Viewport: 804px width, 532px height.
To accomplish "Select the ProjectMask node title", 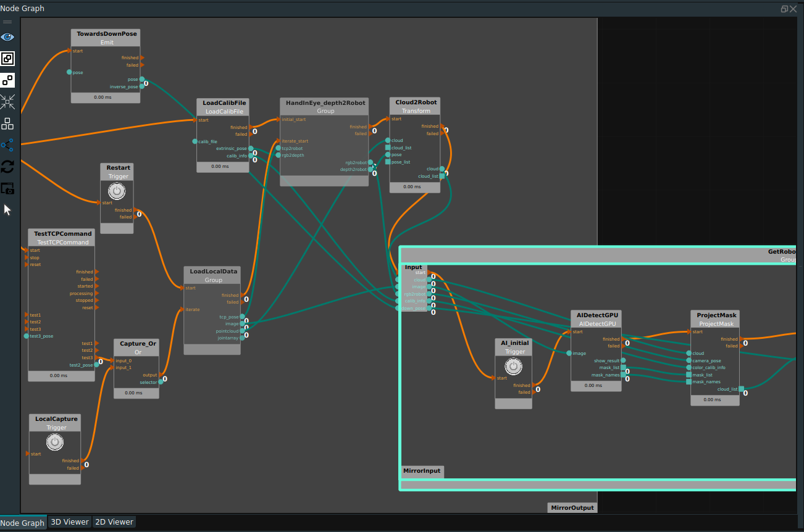I will click(716, 315).
